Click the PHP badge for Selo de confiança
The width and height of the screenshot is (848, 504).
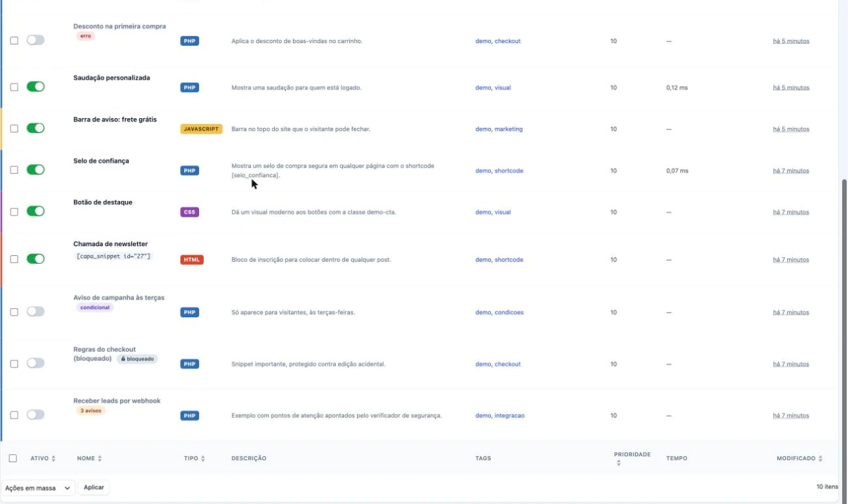189,171
